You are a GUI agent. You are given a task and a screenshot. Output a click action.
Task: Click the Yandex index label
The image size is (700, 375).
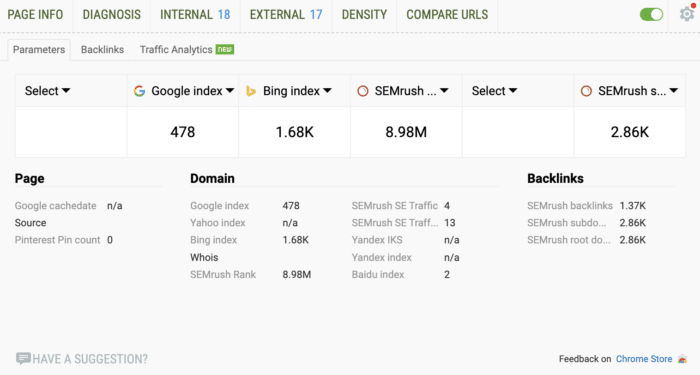381,258
